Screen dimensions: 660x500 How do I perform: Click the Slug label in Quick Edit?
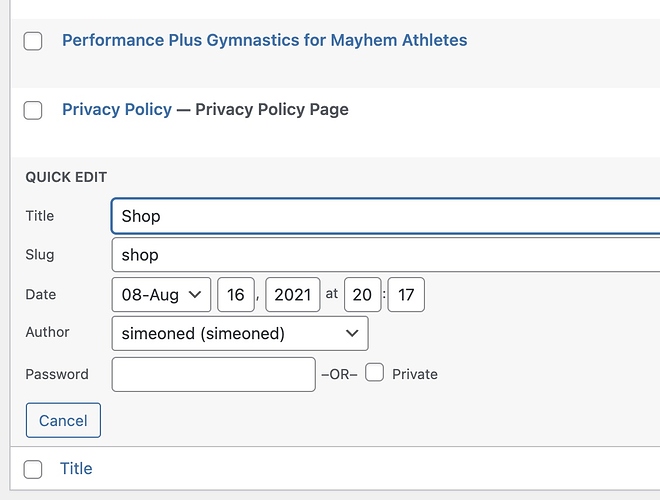coord(40,255)
